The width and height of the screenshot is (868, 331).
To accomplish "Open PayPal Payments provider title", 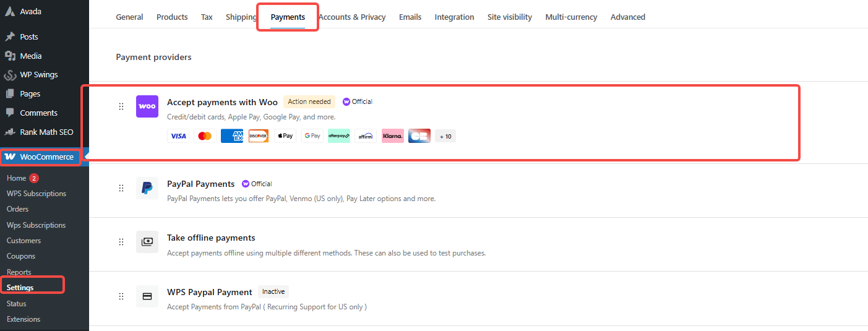I will click(x=201, y=184).
